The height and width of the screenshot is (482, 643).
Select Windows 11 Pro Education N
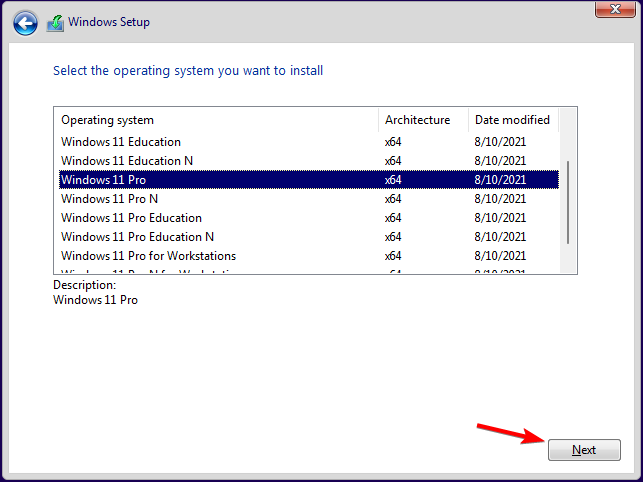pyautogui.click(x=309, y=237)
